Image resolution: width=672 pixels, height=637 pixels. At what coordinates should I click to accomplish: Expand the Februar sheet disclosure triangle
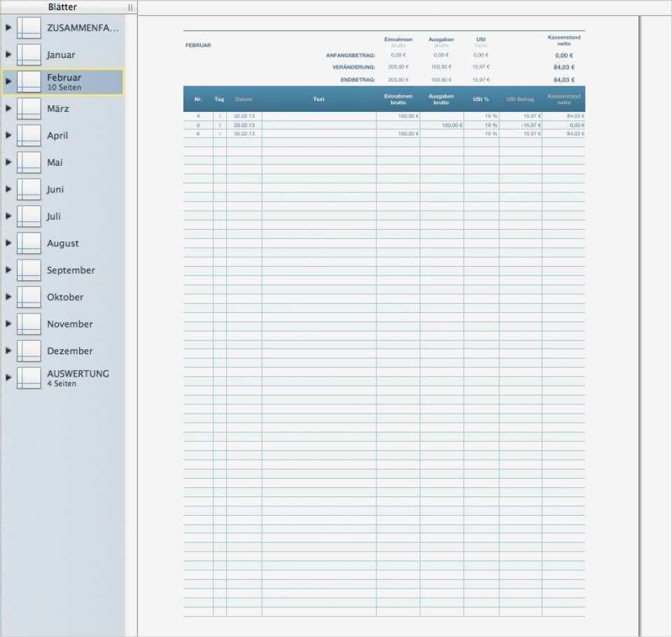(8, 80)
